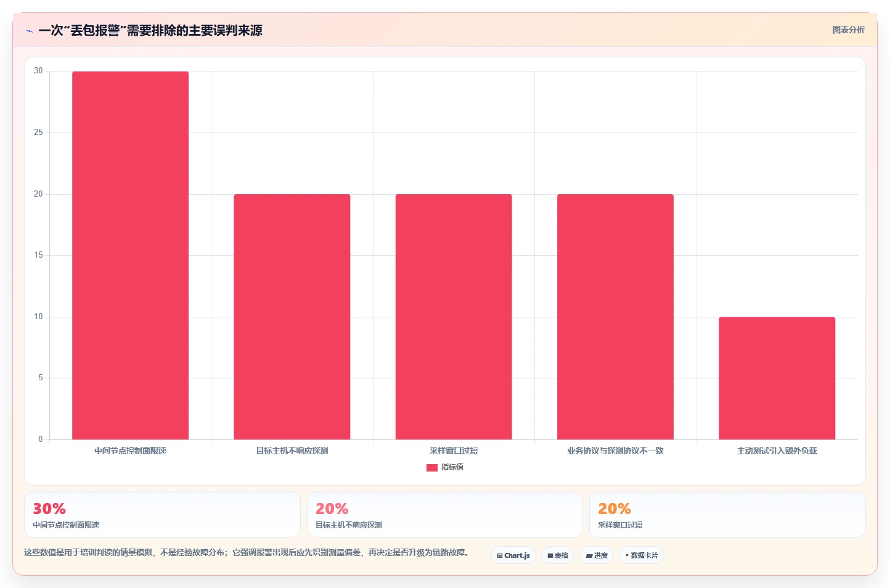The width and height of the screenshot is (890, 588).
Task: Click the y-axis tick 5
Action: tap(41, 378)
